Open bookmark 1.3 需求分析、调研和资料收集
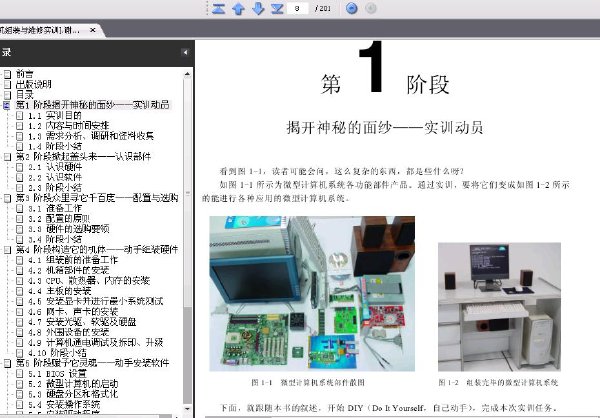 pyautogui.click(x=91, y=136)
